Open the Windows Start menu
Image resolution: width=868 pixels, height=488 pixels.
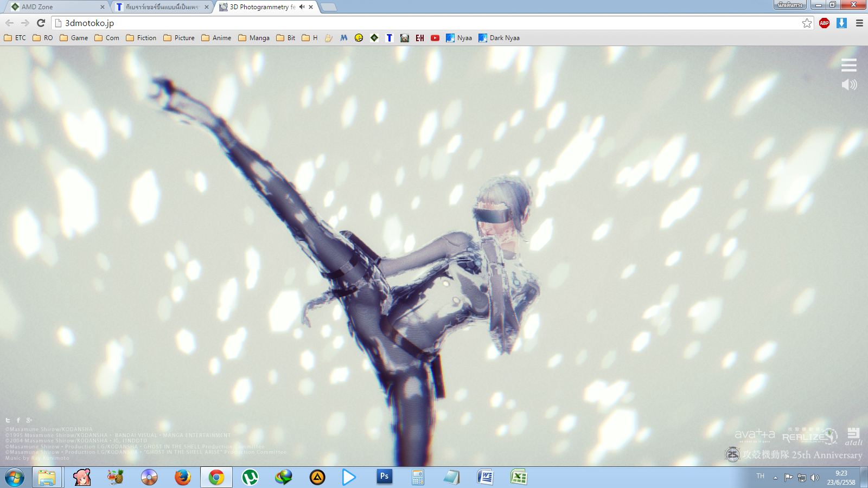click(15, 478)
